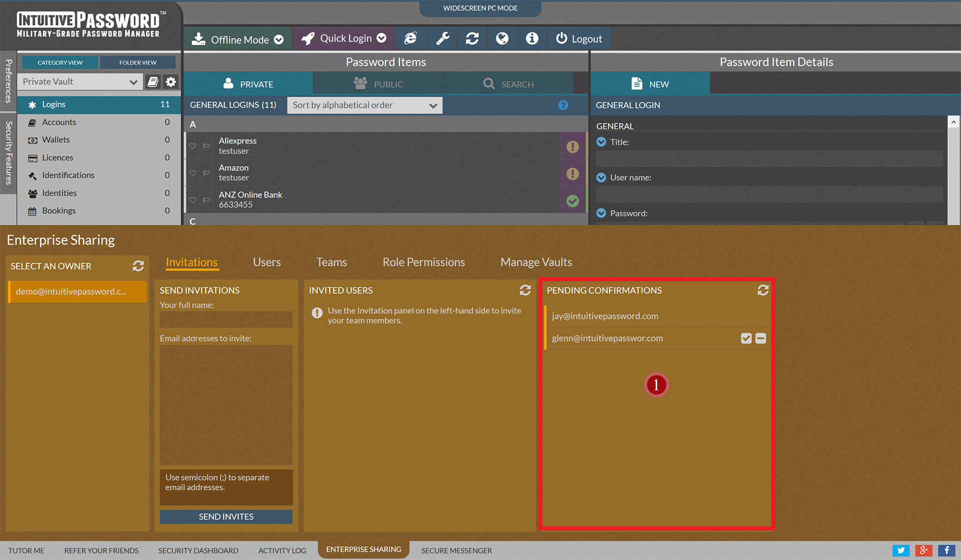Open Twitter icon in footer

900,550
